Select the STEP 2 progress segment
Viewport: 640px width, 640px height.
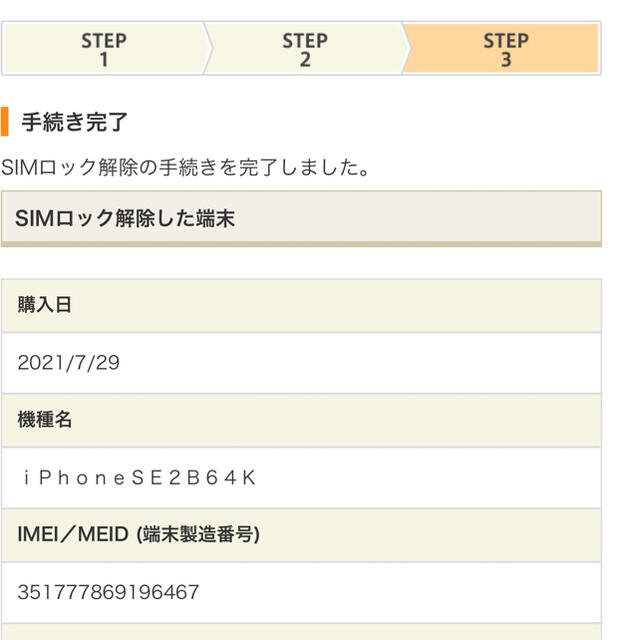pos(305,49)
